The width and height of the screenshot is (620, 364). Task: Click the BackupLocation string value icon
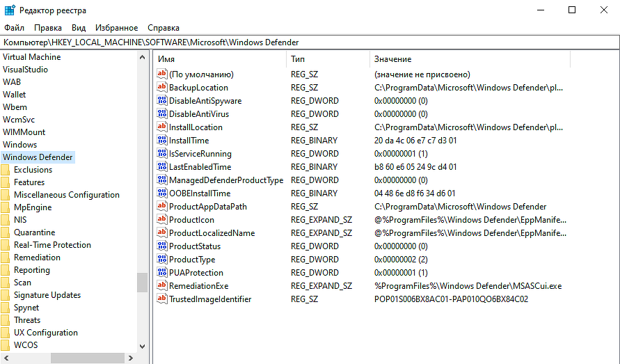(162, 88)
